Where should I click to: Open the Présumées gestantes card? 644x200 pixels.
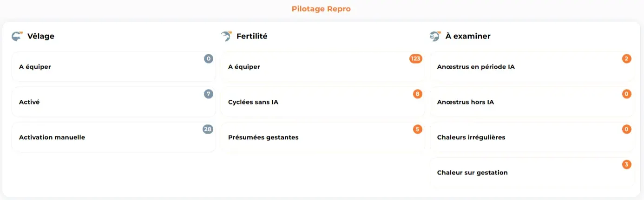click(x=323, y=137)
